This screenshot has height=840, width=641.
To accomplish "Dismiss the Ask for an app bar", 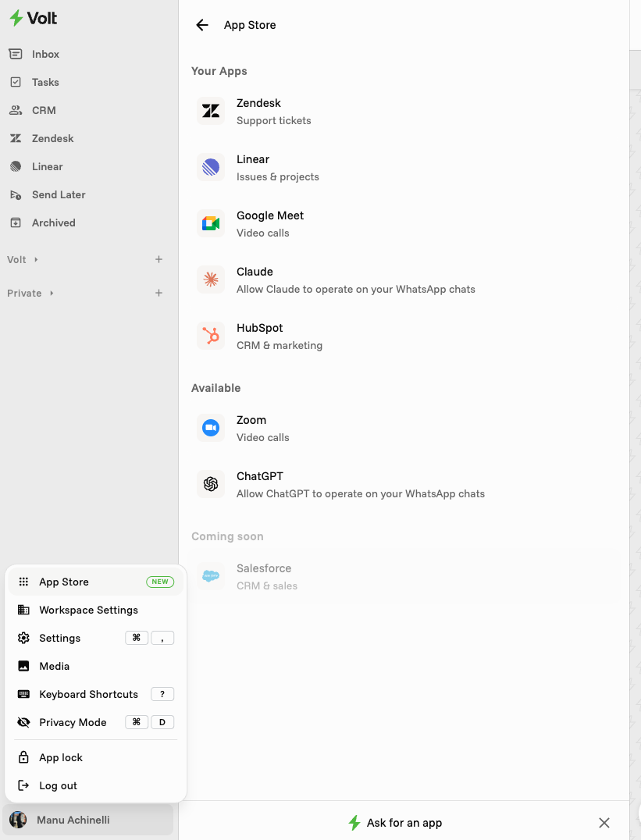I will click(604, 823).
